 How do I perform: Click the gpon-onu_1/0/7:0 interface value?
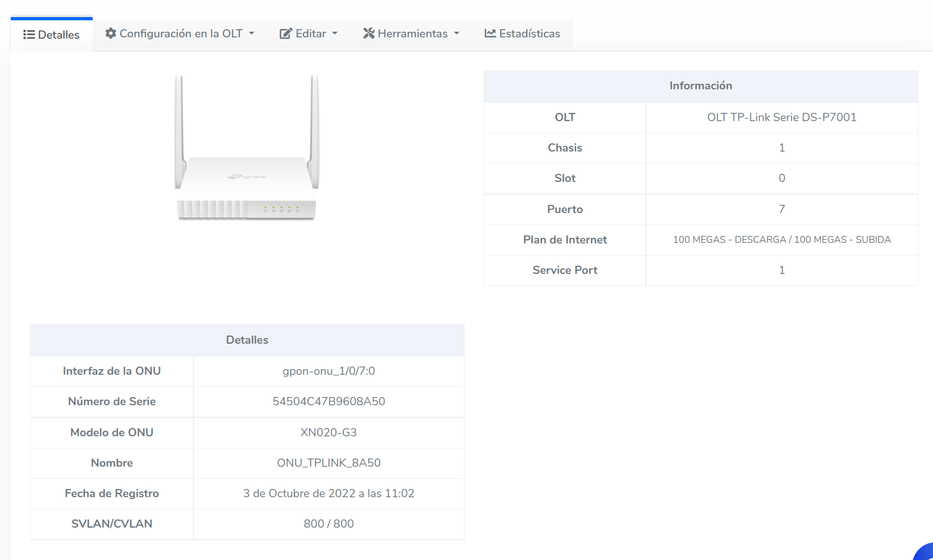(329, 371)
